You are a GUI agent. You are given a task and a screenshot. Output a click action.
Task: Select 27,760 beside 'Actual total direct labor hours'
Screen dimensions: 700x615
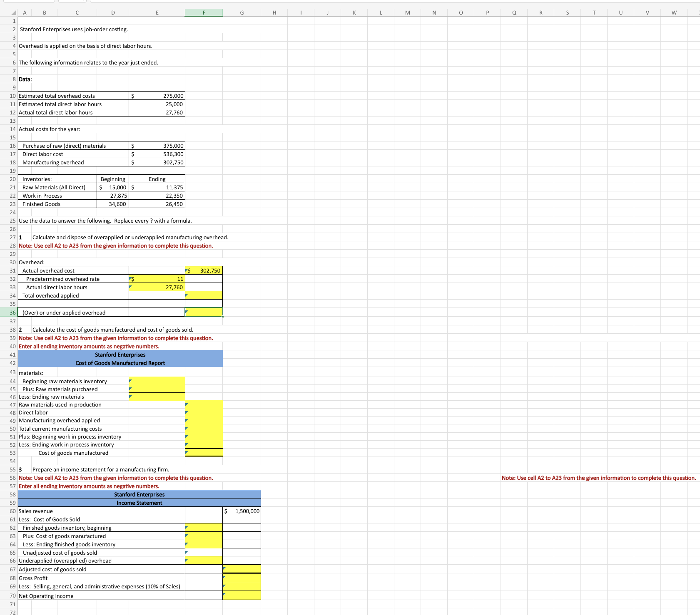(157, 112)
